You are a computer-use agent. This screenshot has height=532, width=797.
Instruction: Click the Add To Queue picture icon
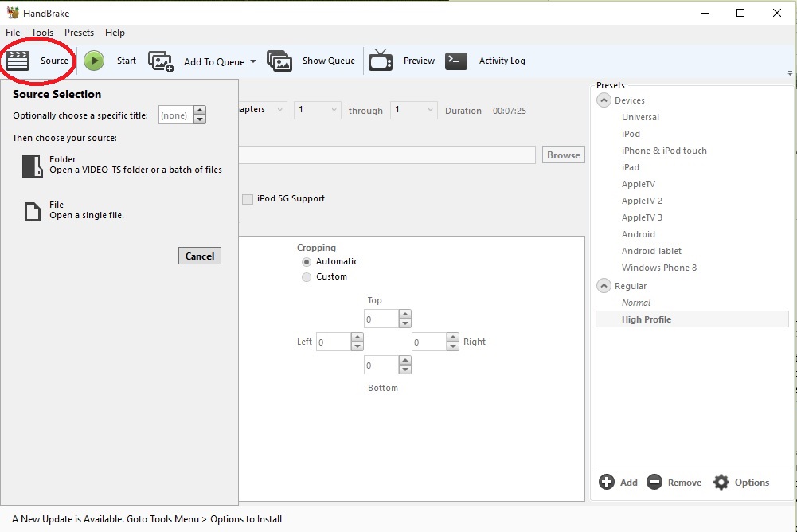(x=161, y=61)
